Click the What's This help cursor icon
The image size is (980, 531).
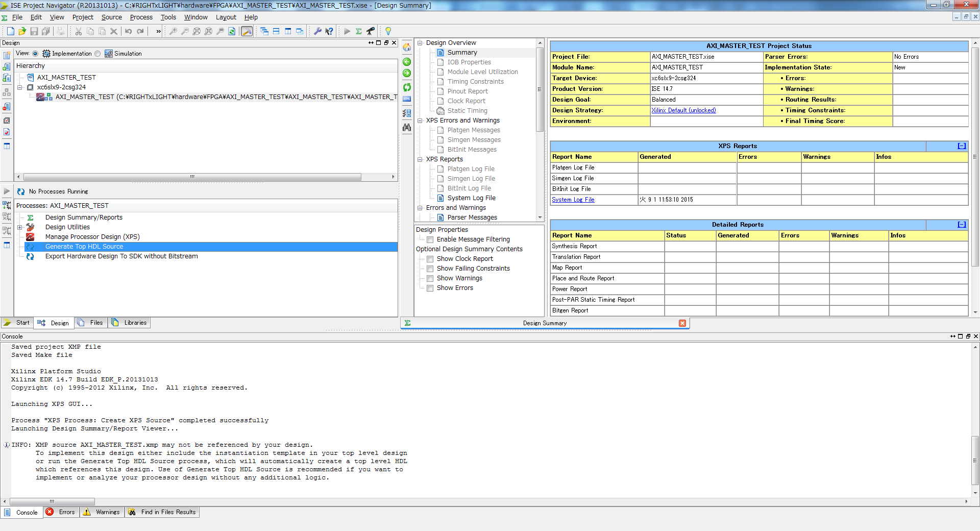click(329, 31)
